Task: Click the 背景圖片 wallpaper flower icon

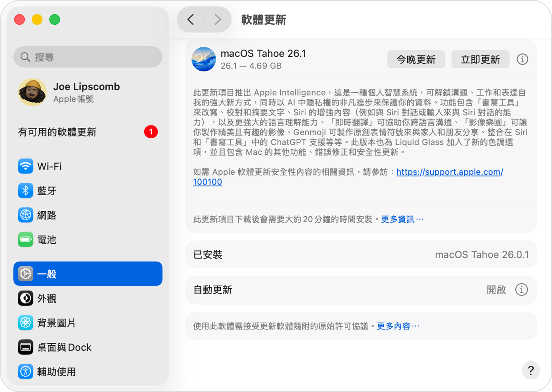Action: [26, 323]
